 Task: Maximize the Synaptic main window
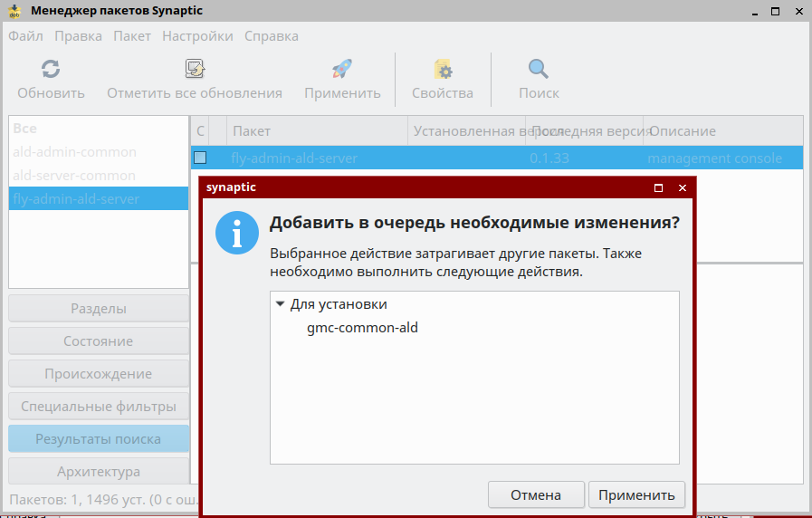pyautogui.click(x=775, y=12)
